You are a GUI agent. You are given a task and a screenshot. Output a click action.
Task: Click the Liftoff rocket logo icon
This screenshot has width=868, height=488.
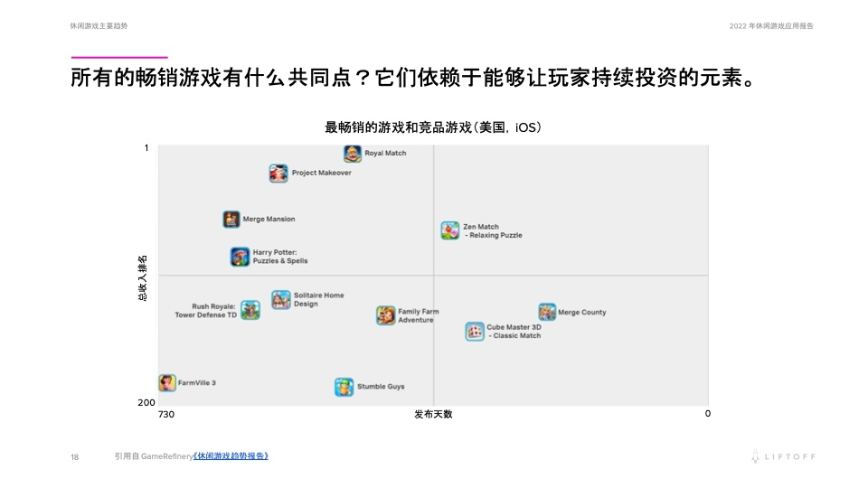pos(754,456)
